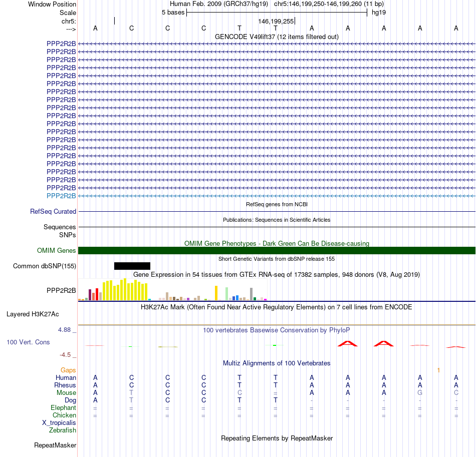Open 'Multiz Alignments of 100 Vertebrates' title
The image size is (476, 457).
coord(277,363)
